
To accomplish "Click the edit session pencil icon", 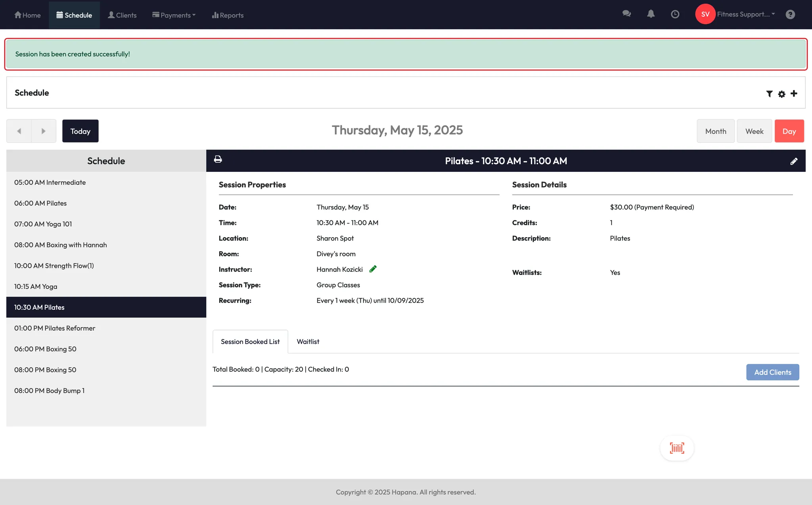I will (x=794, y=161).
